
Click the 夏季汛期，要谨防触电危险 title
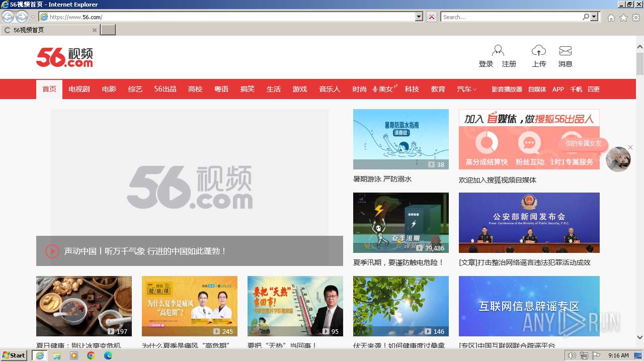click(398, 262)
